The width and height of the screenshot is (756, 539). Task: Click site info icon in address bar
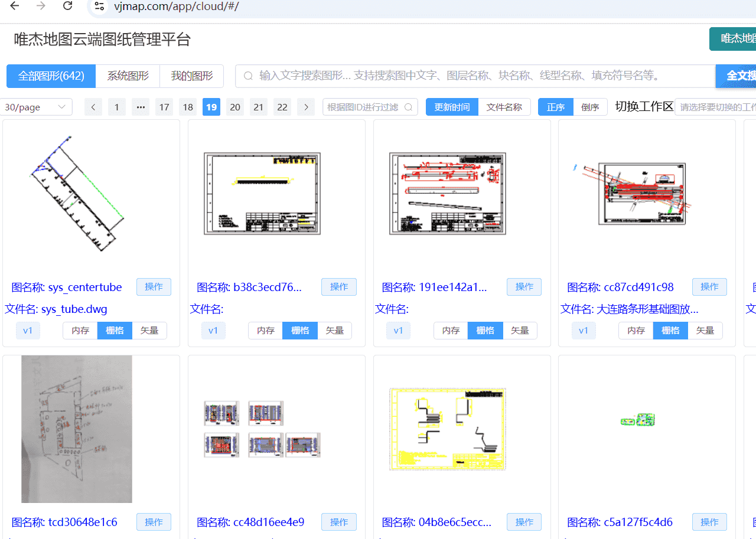pyautogui.click(x=99, y=6)
